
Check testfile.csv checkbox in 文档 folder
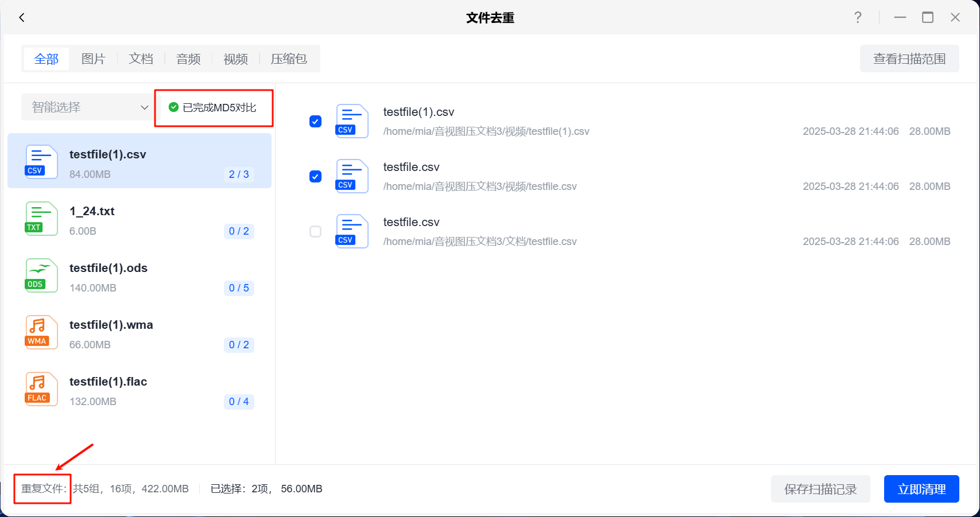(315, 231)
